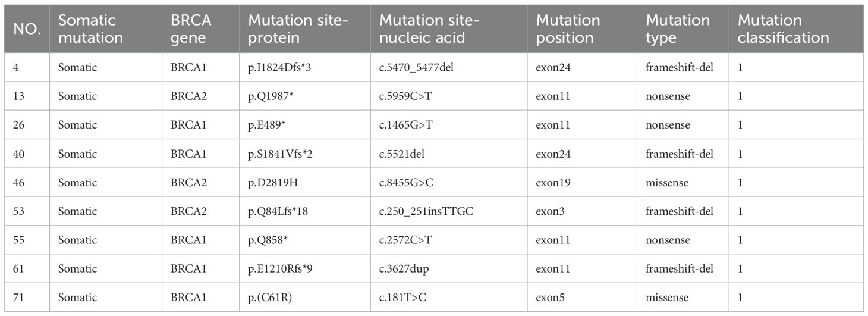Viewport: 868px width, 316px height.
Task: Select the p.(C61R) protein cell
Action: coord(271,298)
